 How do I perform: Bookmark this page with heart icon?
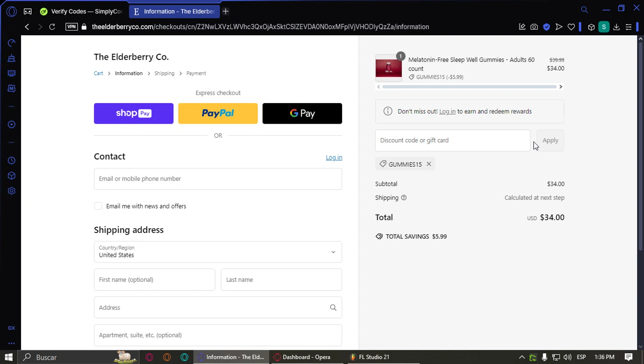tap(571, 27)
